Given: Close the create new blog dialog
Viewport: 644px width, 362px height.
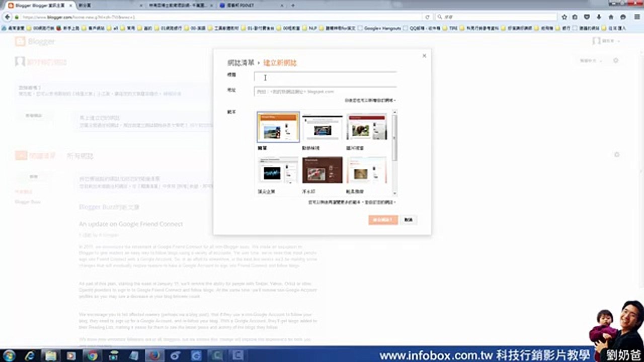Looking at the screenshot, I should [x=424, y=56].
